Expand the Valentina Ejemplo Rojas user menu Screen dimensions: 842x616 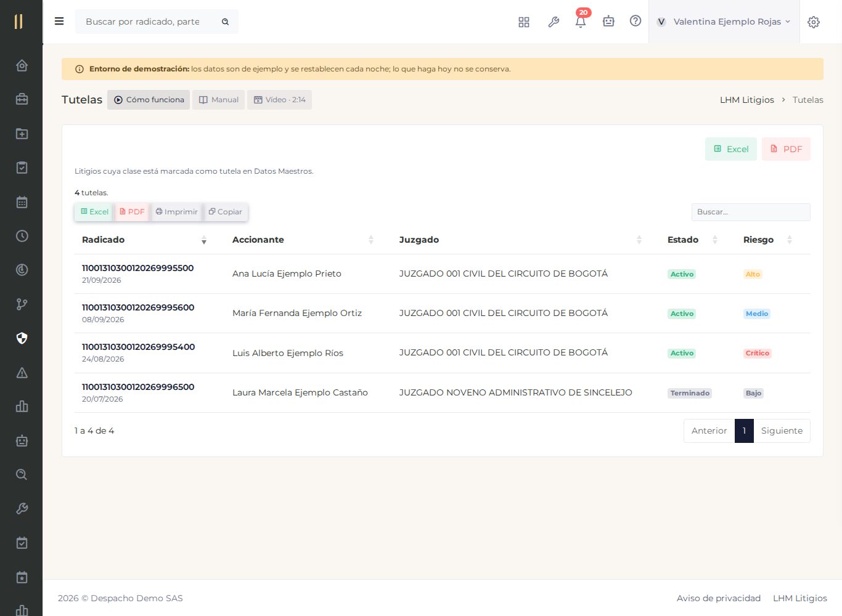724,22
